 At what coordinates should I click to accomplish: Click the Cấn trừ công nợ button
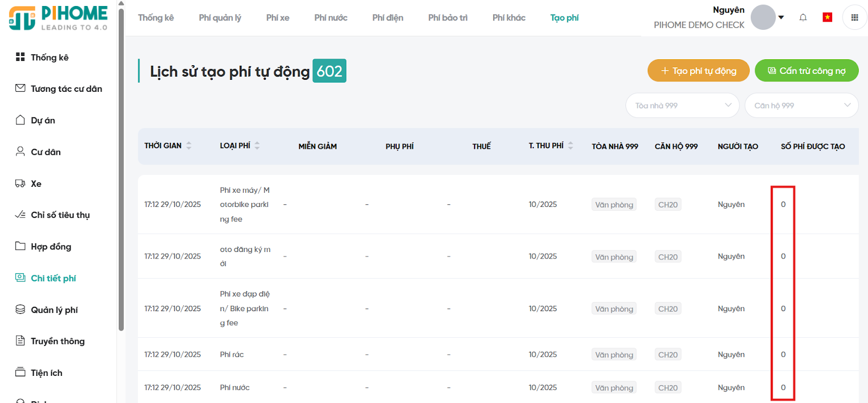coord(806,71)
